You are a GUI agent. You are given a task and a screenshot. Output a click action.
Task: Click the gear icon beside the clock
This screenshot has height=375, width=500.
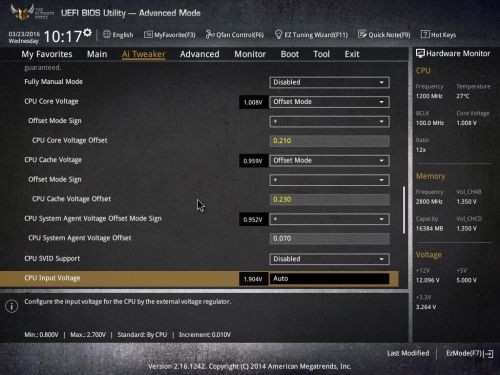(x=87, y=32)
